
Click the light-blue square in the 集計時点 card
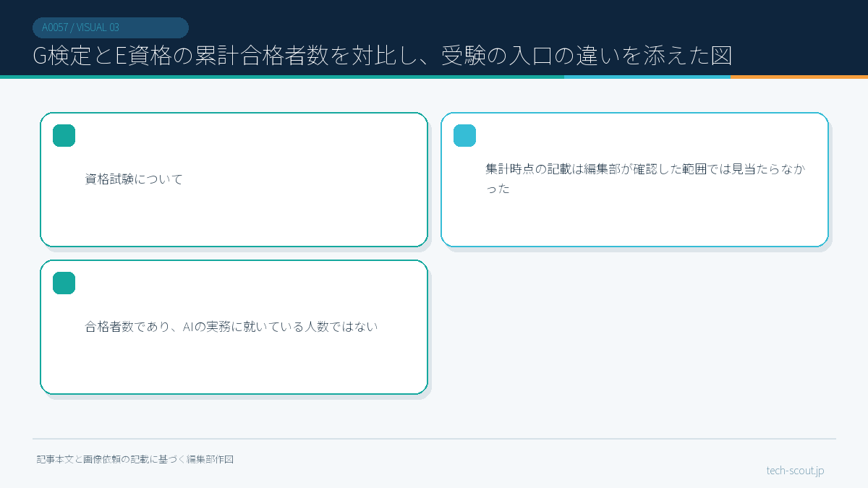(465, 136)
